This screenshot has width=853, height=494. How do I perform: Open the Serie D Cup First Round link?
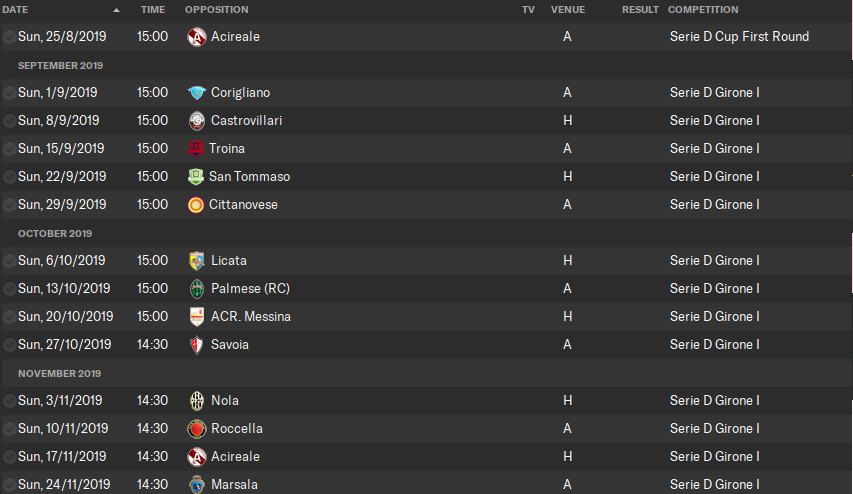[x=739, y=37]
